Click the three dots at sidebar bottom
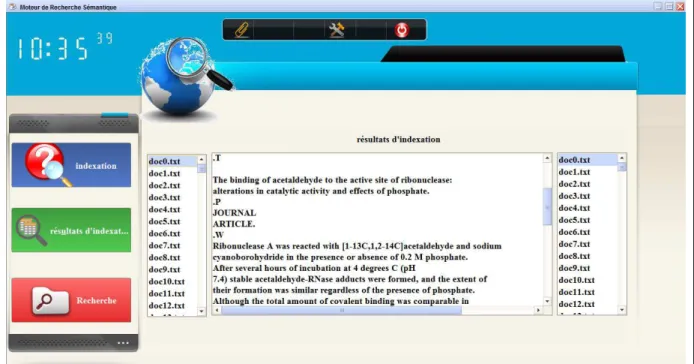Viewport: 694px width, 364px height. 123,343
